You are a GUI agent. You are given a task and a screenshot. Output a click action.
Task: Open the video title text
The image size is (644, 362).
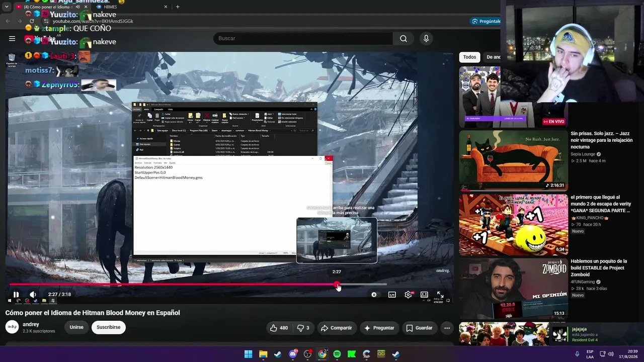93,313
